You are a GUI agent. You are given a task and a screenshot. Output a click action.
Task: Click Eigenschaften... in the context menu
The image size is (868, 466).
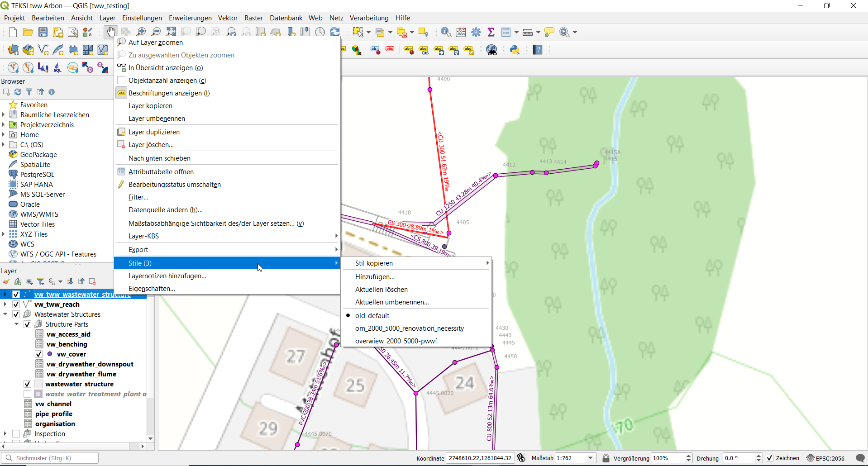point(227,289)
